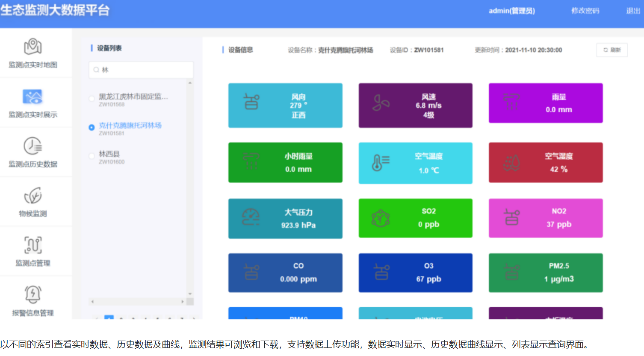The width and height of the screenshot is (644, 356).
Task: Click the 设备列表 panel heading
Action: (x=109, y=48)
